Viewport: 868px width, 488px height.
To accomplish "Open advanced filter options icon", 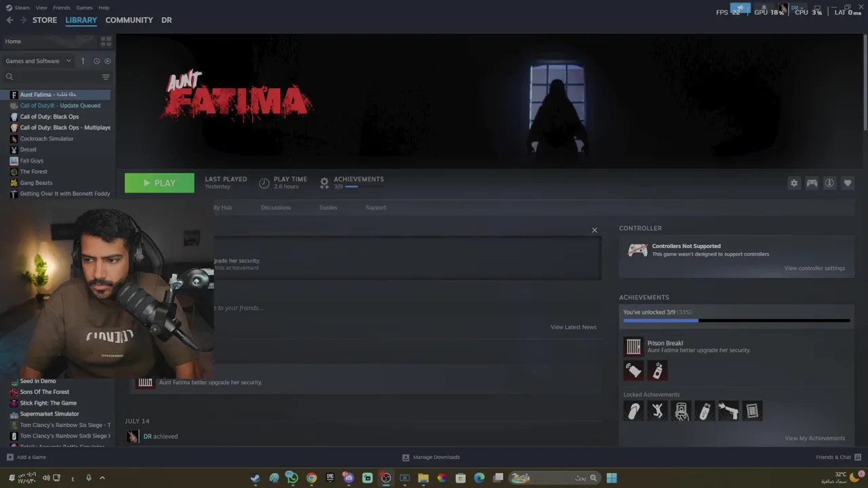I will click(106, 77).
